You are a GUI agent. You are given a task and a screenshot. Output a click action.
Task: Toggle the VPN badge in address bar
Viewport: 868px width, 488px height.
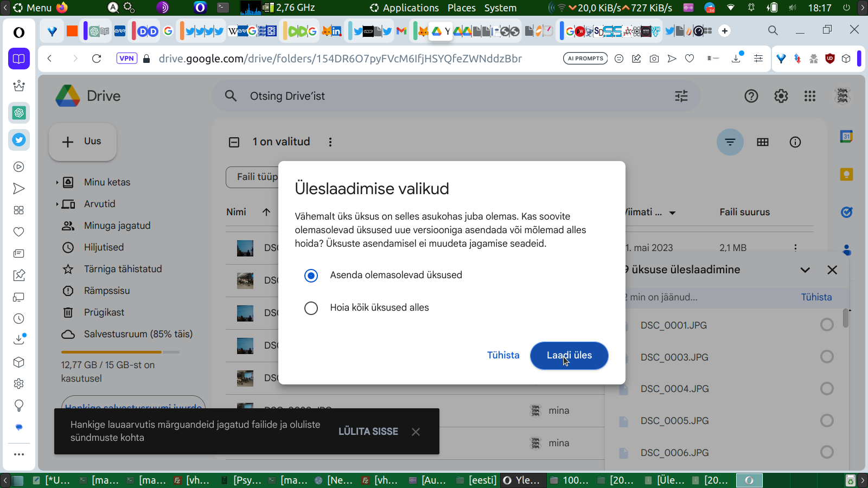click(x=126, y=59)
